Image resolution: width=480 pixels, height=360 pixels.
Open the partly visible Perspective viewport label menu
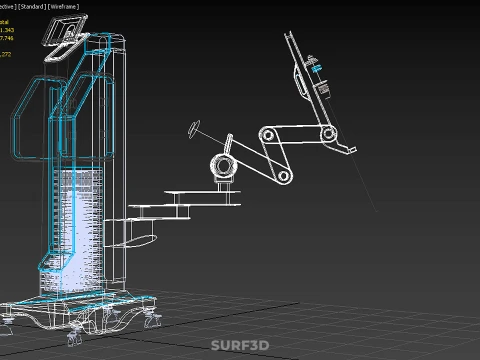tap(8, 7)
